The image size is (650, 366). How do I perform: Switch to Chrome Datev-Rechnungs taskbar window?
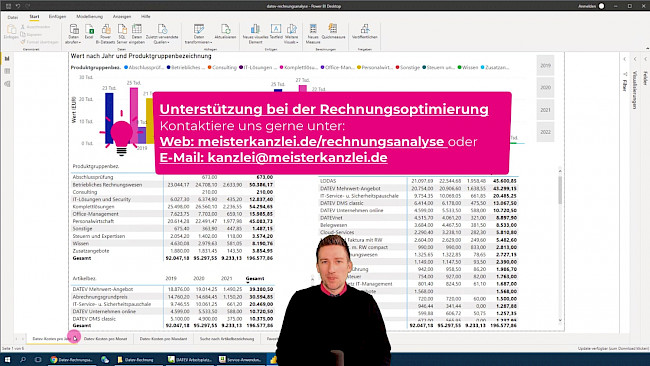click(71, 359)
